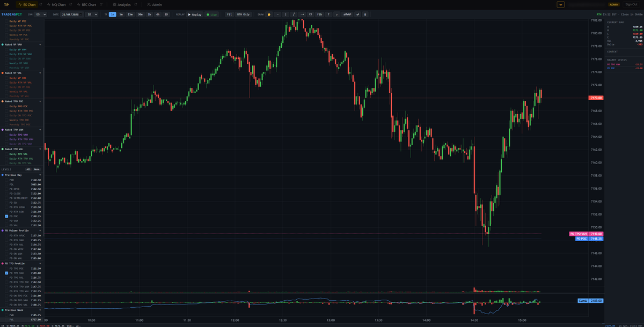The width and height of the screenshot is (644, 327).
Task: Uncheck the PD TPO VAH level
Action: pos(6,273)
